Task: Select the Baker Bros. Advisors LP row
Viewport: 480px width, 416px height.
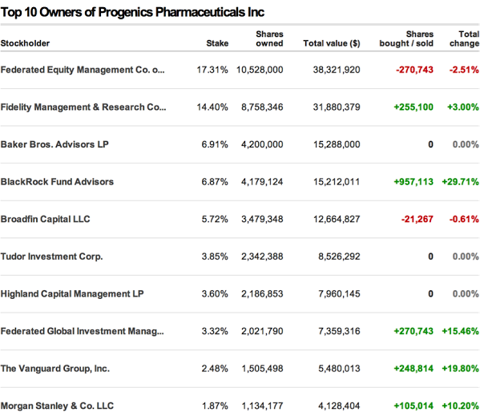Action: click(x=240, y=145)
